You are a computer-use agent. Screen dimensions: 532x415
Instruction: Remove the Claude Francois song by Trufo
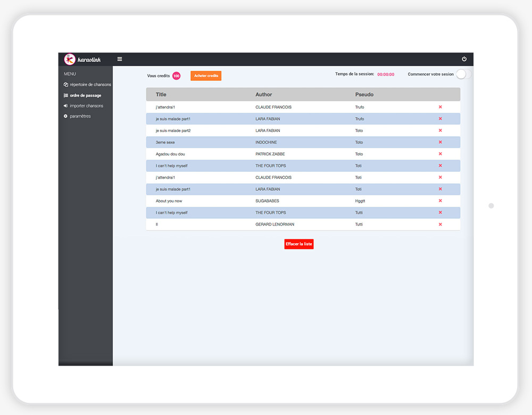[440, 107]
